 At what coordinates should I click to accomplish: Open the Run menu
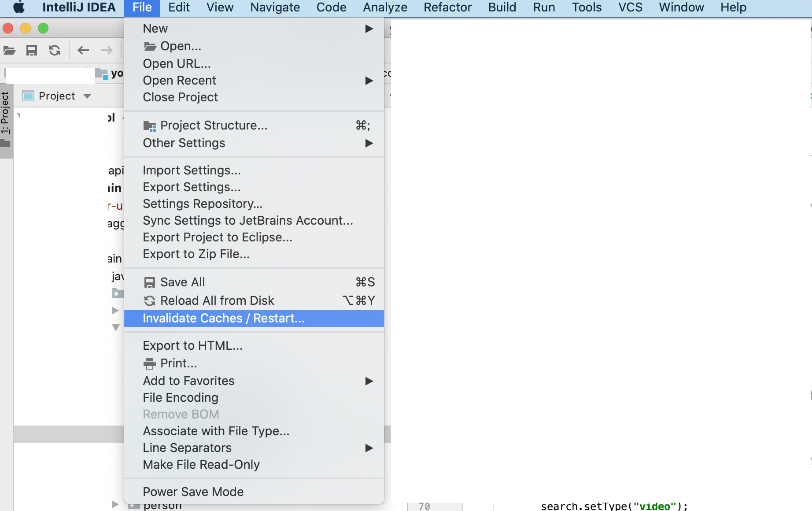[544, 7]
